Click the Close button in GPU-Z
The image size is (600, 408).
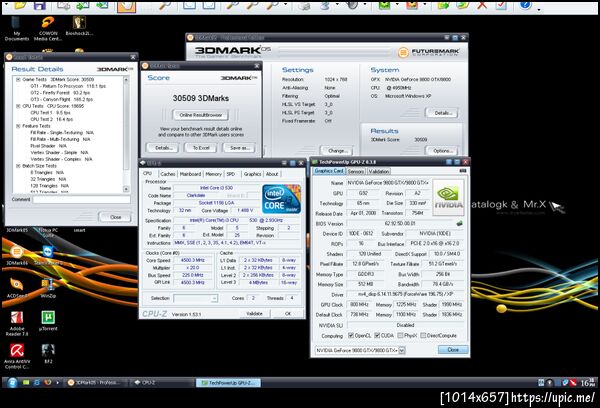[x=453, y=349]
